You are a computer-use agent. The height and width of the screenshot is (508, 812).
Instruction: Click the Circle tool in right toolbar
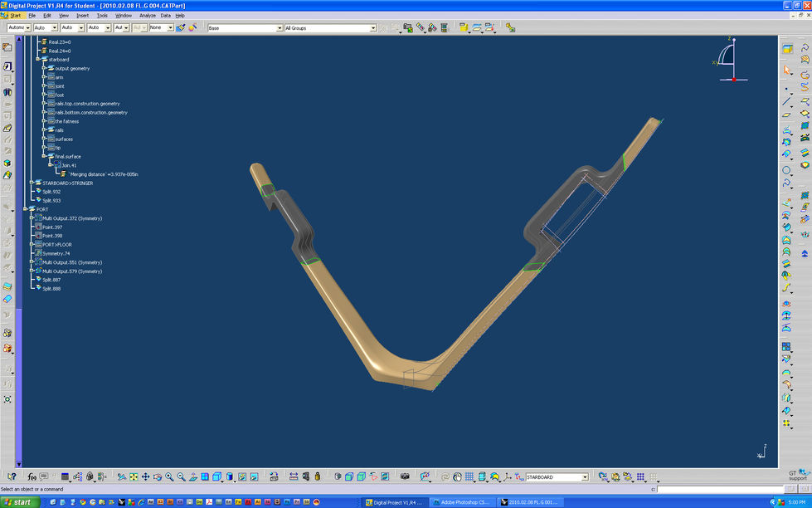(x=786, y=169)
